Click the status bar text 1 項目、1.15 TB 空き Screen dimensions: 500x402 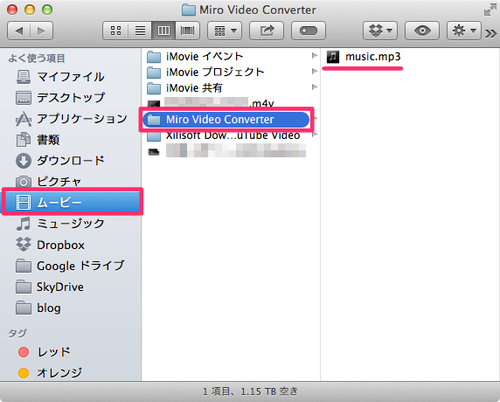click(250, 391)
